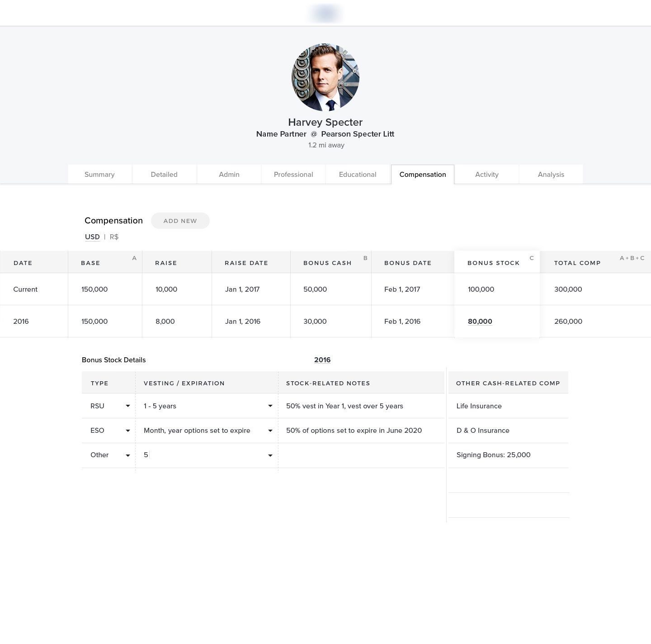Image resolution: width=651 pixels, height=644 pixels.
Task: Click the 8,000 raise value
Action: click(x=165, y=322)
